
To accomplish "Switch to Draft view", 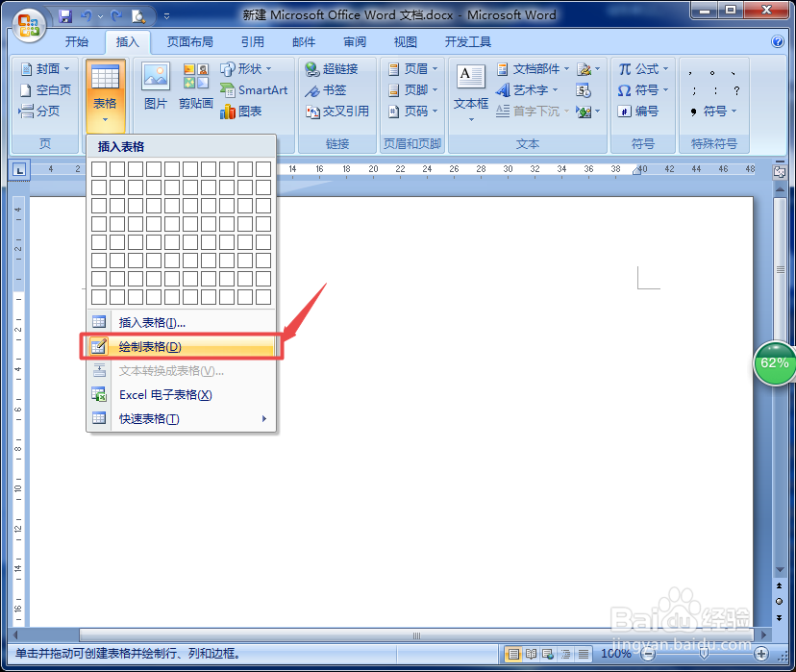I will [x=584, y=655].
